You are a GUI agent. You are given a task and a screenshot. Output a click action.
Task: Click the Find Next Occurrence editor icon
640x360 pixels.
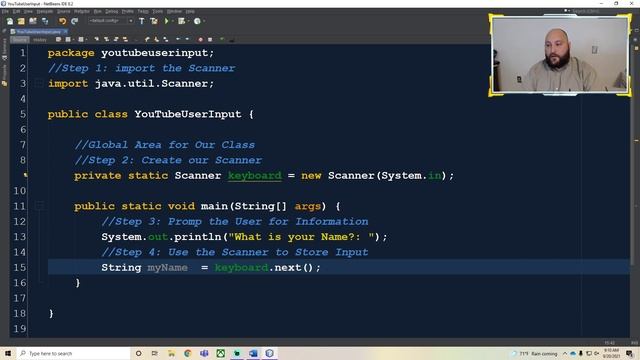116,39
